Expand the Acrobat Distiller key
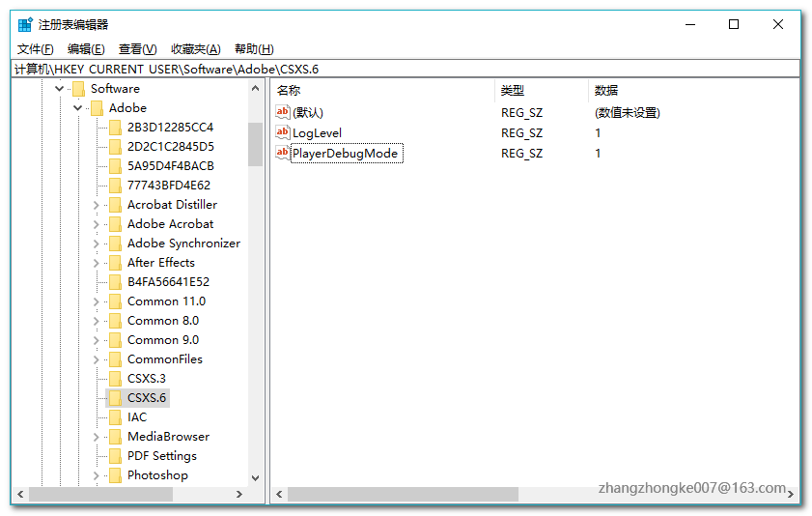Viewport: 812px width, 516px height. pos(96,205)
